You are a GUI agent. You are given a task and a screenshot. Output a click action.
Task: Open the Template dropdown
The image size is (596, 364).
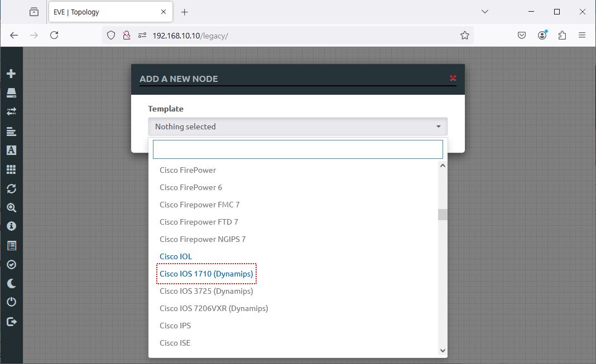coord(298,127)
